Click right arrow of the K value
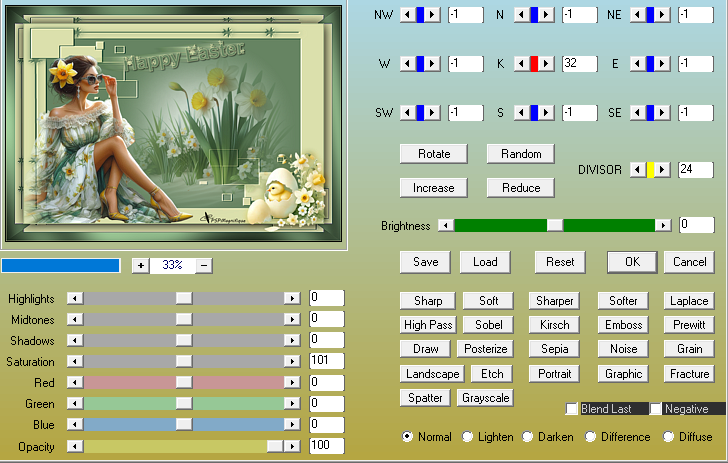728x463 pixels. pyautogui.click(x=547, y=63)
